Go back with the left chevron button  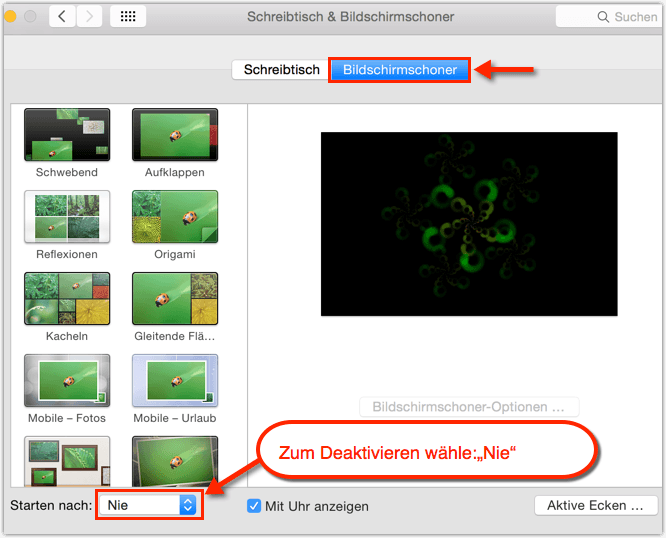tap(62, 17)
